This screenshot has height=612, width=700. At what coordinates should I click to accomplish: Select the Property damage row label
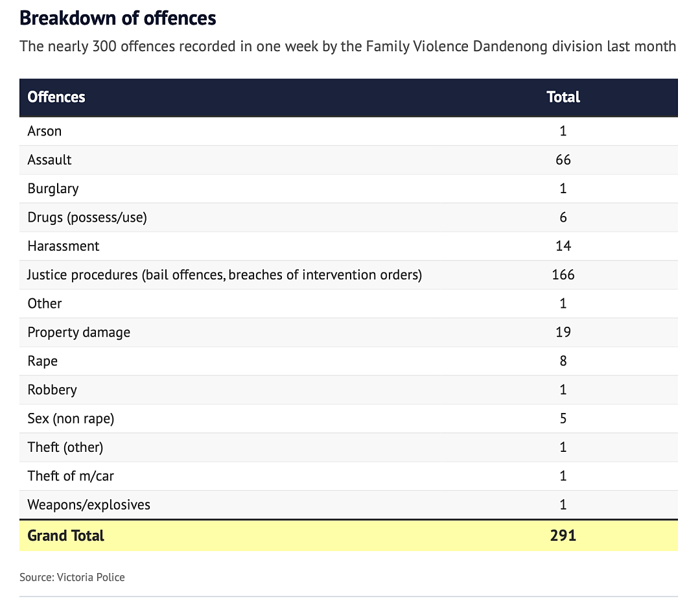point(78,333)
